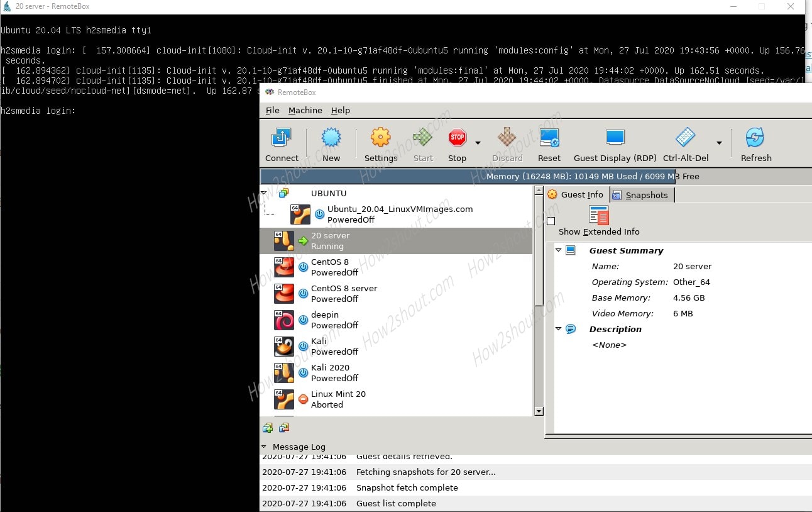Click the second icon below the guest list
Screen dimensions: 812x512
[x=284, y=428]
